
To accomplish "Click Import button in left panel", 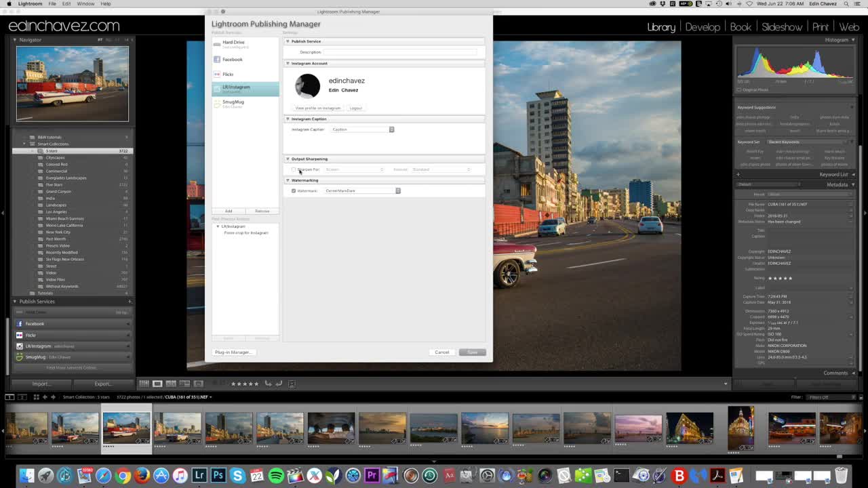I will (41, 384).
